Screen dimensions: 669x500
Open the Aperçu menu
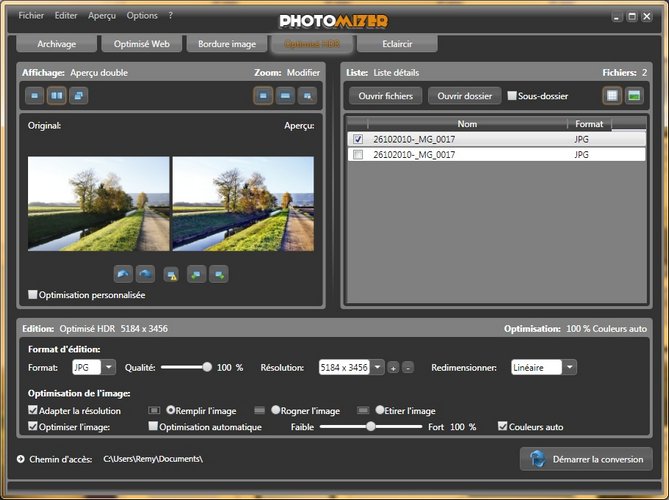pyautogui.click(x=101, y=16)
